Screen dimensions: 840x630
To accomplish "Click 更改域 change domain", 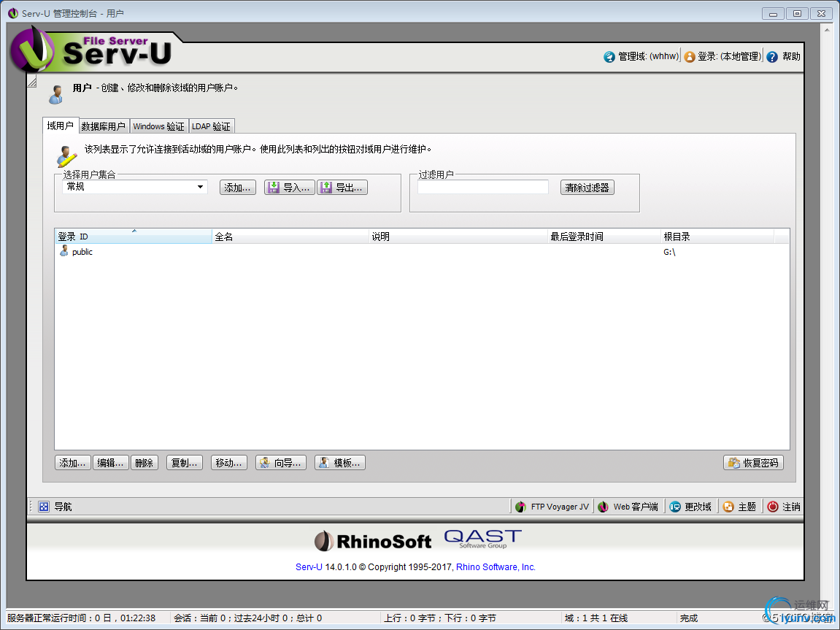I will 690,507.
